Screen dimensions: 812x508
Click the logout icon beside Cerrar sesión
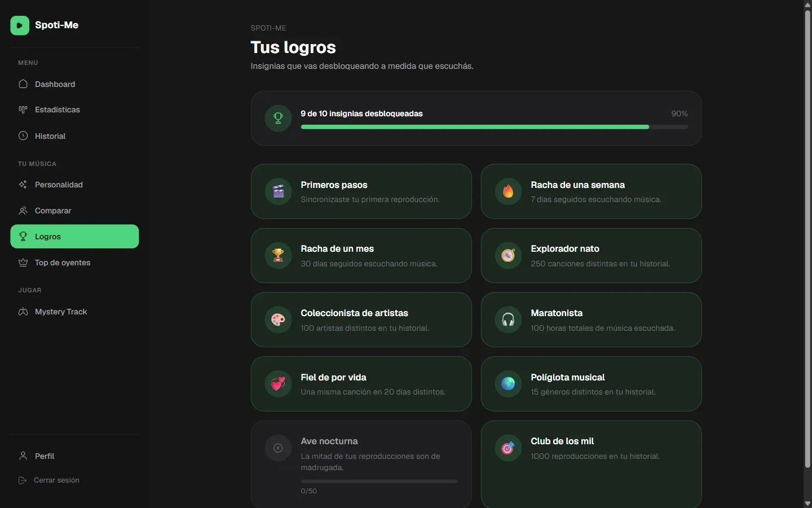(23, 480)
